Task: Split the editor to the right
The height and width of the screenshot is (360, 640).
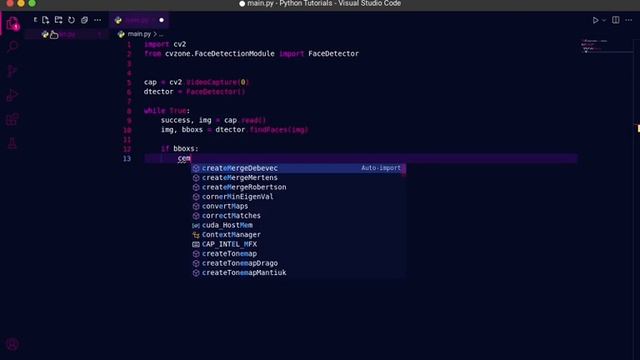Action: [x=616, y=20]
